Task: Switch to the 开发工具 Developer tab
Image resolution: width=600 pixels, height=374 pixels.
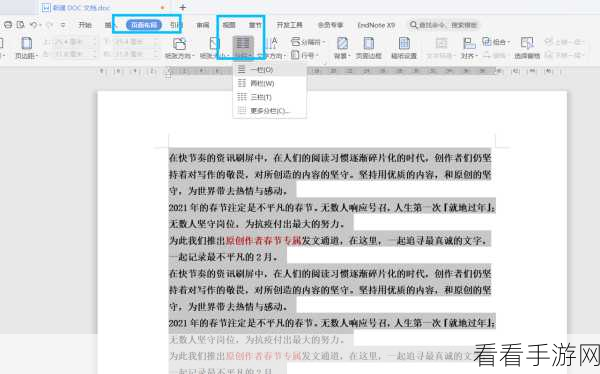Action: (290, 25)
